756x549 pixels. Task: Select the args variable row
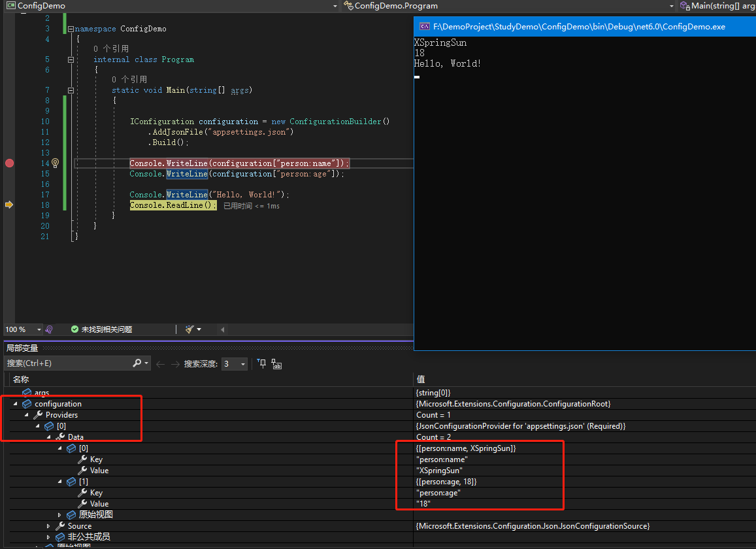42,393
